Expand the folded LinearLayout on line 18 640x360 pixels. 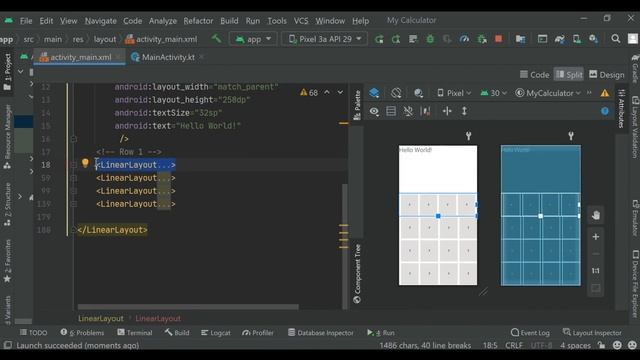tap(74, 165)
